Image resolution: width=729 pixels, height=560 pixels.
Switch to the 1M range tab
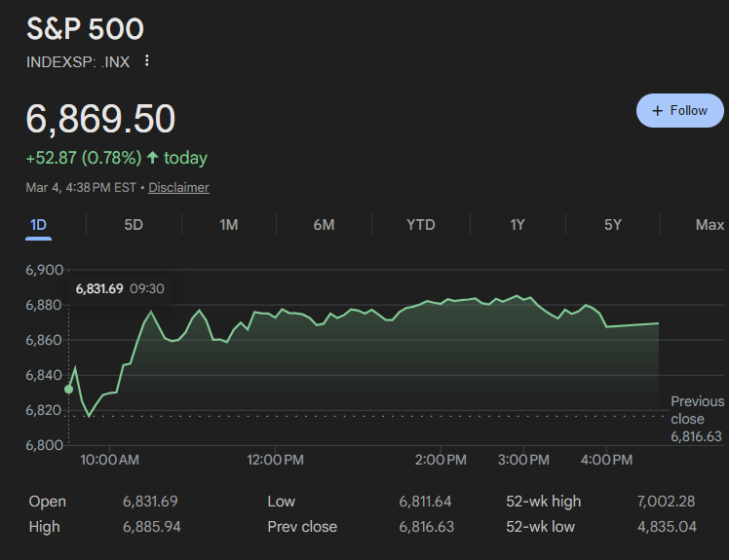(x=229, y=225)
